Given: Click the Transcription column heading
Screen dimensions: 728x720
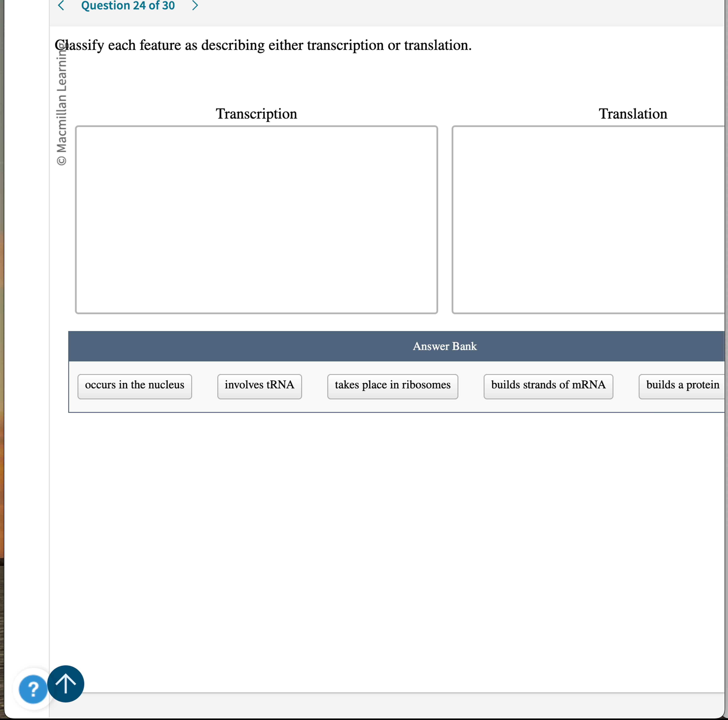Looking at the screenshot, I should (256, 114).
